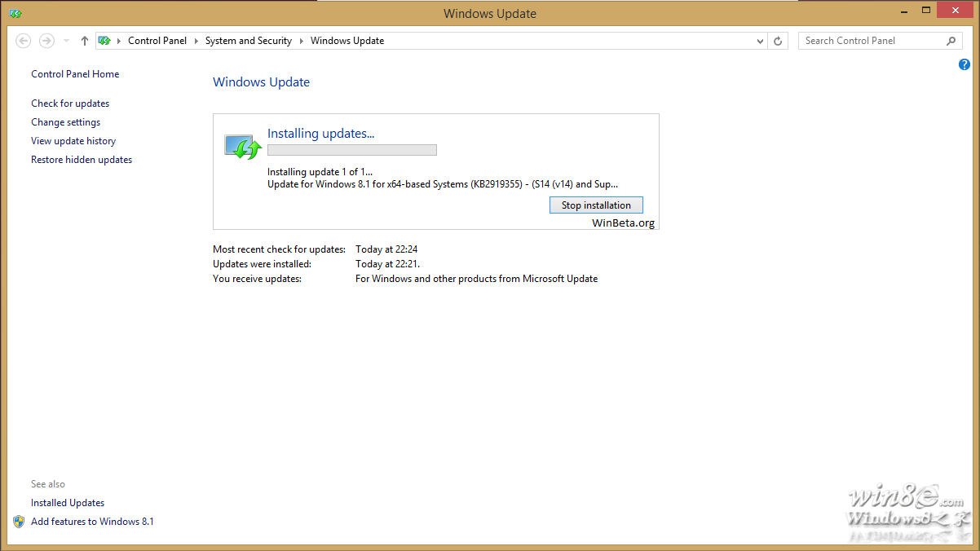This screenshot has width=980, height=551.
Task: Click the Back navigation arrow
Action: [x=23, y=41]
